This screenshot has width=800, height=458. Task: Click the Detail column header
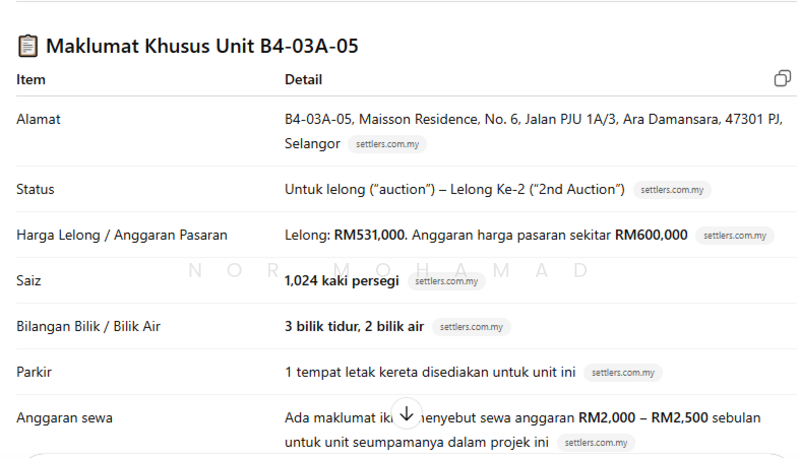303,80
